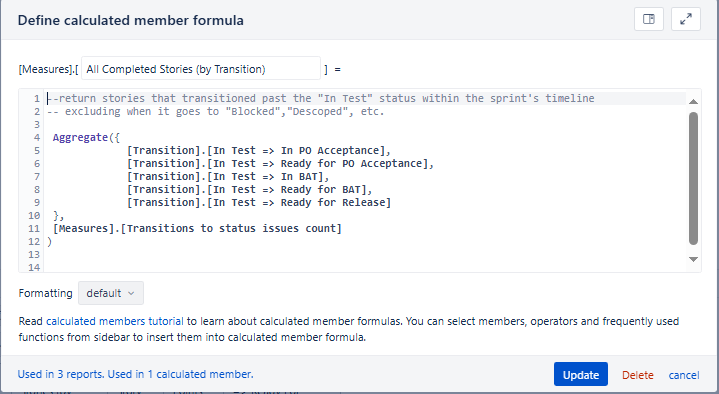Screen dimensions: 719x394
Task: Click the measure name input field
Action: point(201,69)
